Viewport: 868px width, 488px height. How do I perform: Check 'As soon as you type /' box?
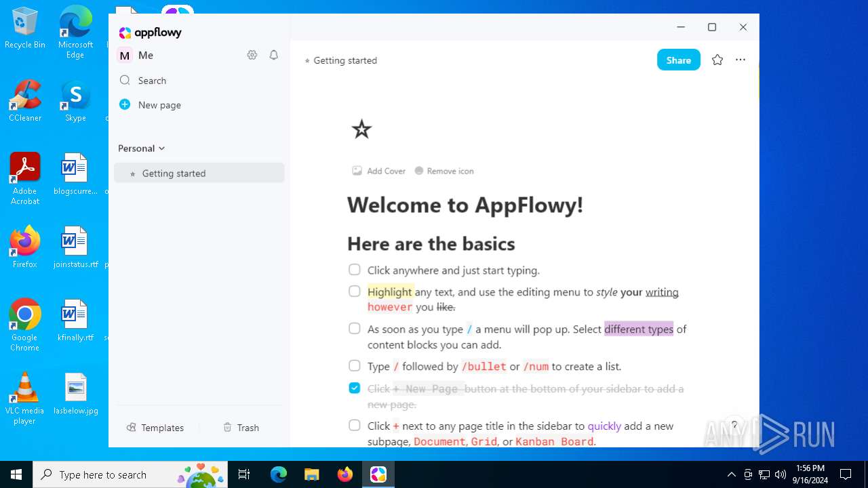pyautogui.click(x=355, y=329)
